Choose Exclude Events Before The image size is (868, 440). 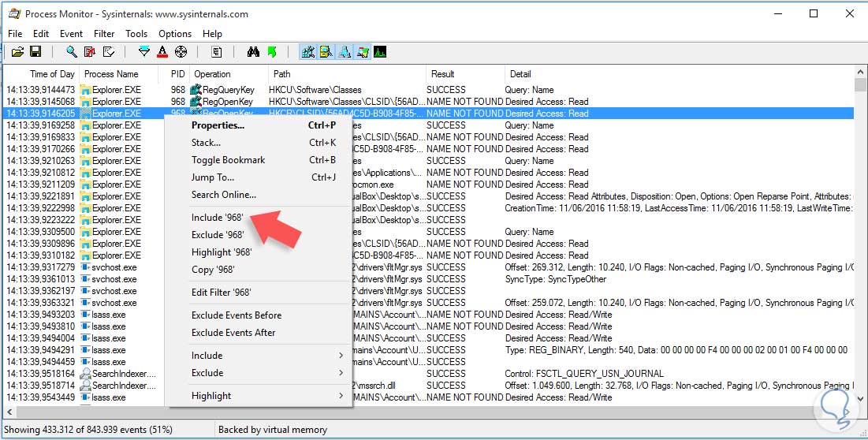pos(260,315)
